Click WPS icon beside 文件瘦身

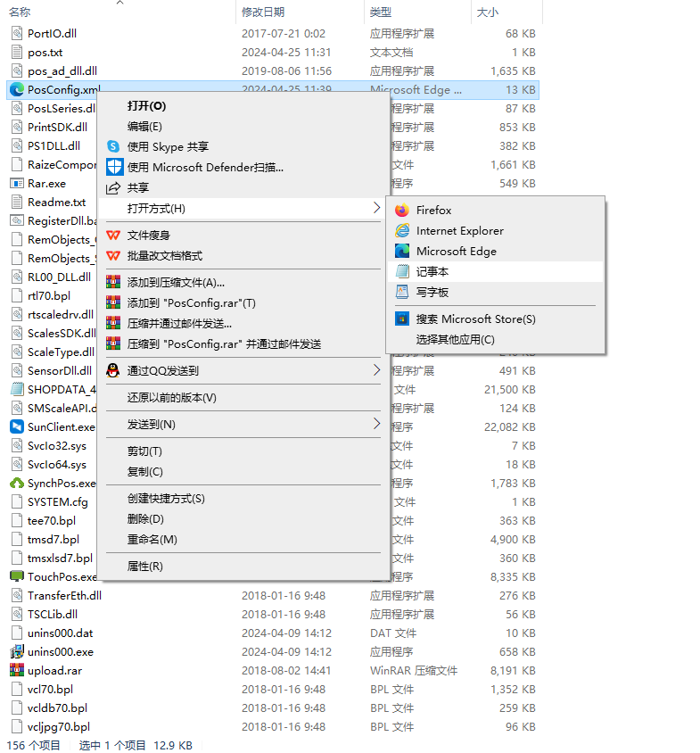(113, 236)
